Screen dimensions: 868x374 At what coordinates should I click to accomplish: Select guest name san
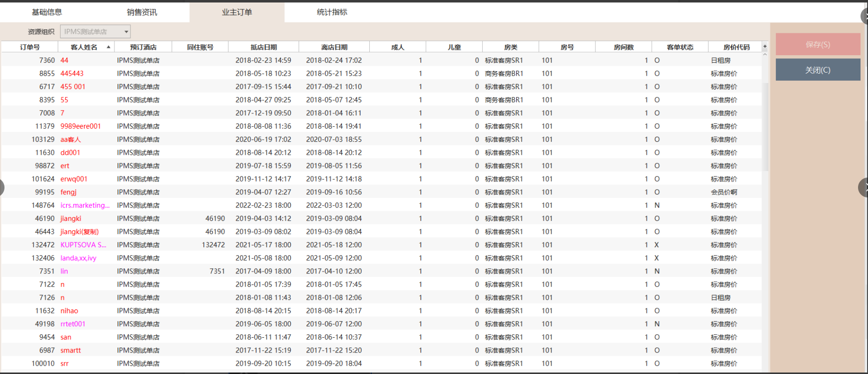point(66,337)
